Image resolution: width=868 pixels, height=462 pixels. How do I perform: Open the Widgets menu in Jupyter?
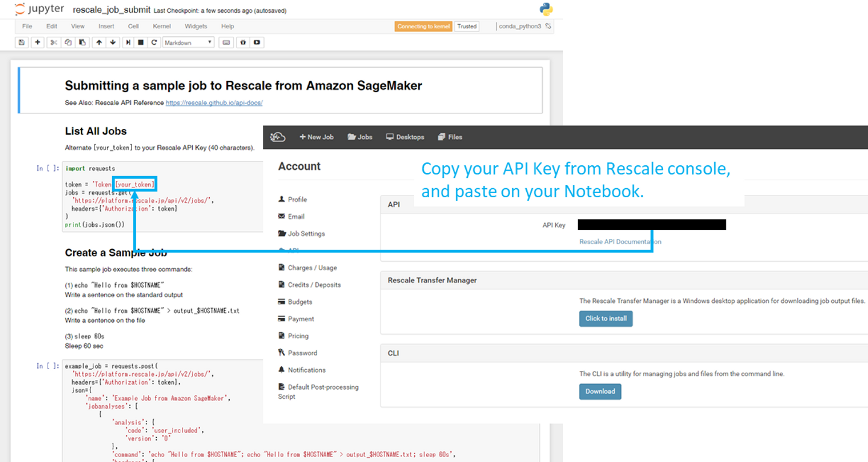tap(196, 27)
